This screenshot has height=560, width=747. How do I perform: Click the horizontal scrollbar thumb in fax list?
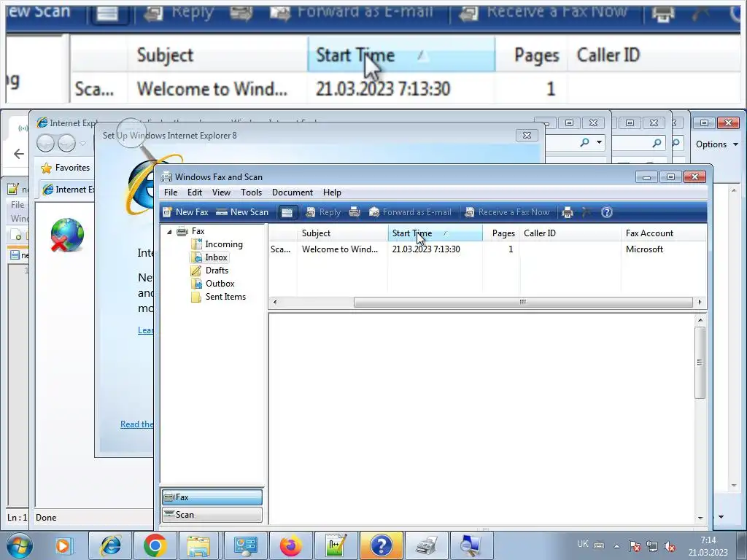pos(523,302)
